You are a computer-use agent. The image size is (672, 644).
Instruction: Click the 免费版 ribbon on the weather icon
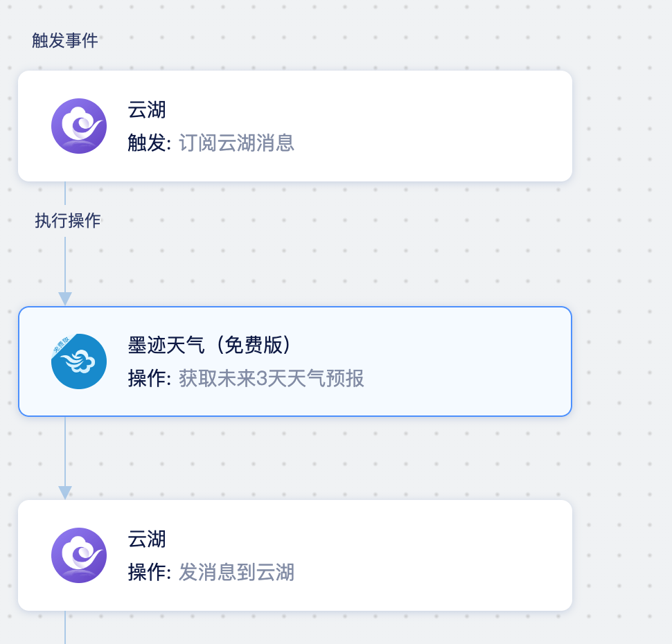click(x=61, y=346)
